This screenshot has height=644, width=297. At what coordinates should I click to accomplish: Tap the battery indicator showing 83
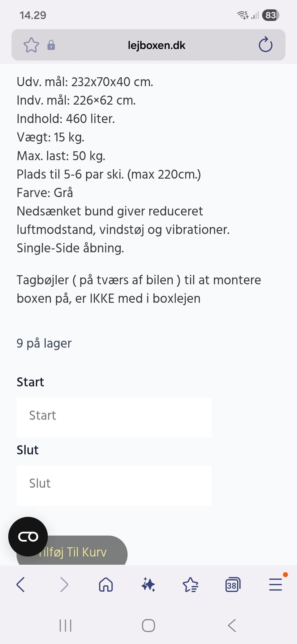pyautogui.click(x=270, y=15)
